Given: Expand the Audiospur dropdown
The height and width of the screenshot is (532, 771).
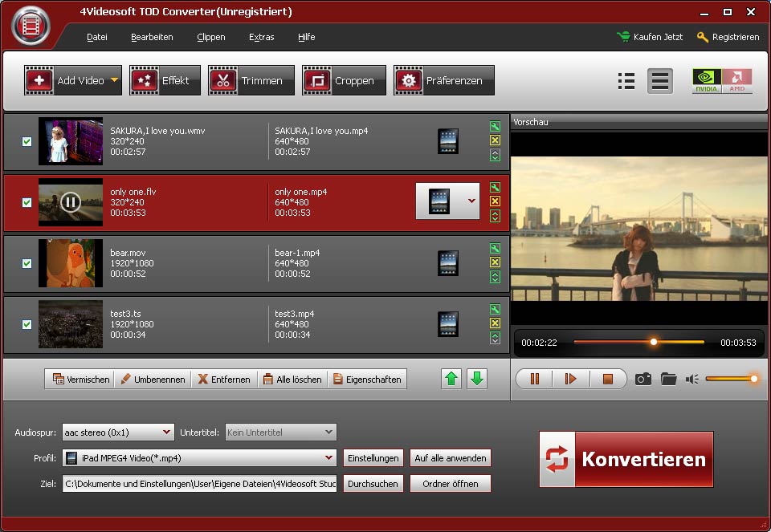Looking at the screenshot, I should tap(166, 433).
